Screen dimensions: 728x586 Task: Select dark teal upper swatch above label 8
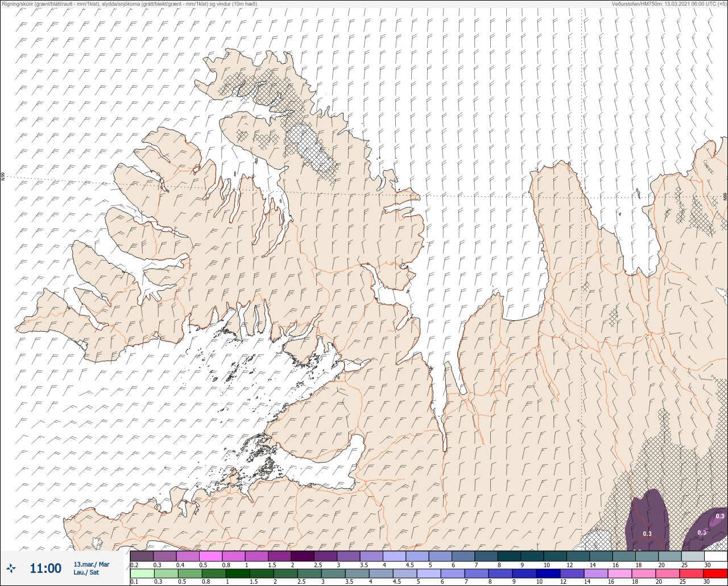(x=508, y=556)
